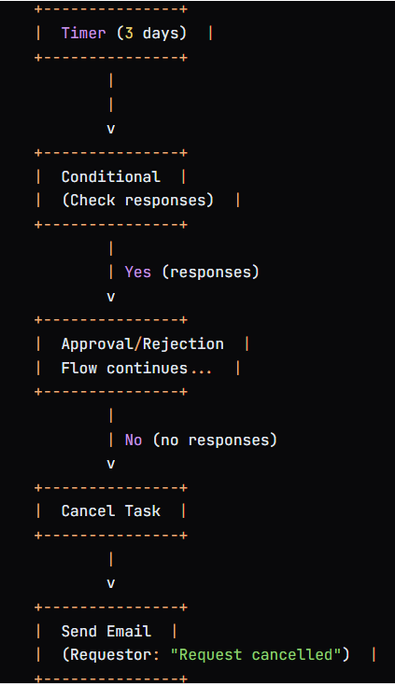Click the "Cancel Task" box label
This screenshot has width=395, height=685.
coord(111,511)
